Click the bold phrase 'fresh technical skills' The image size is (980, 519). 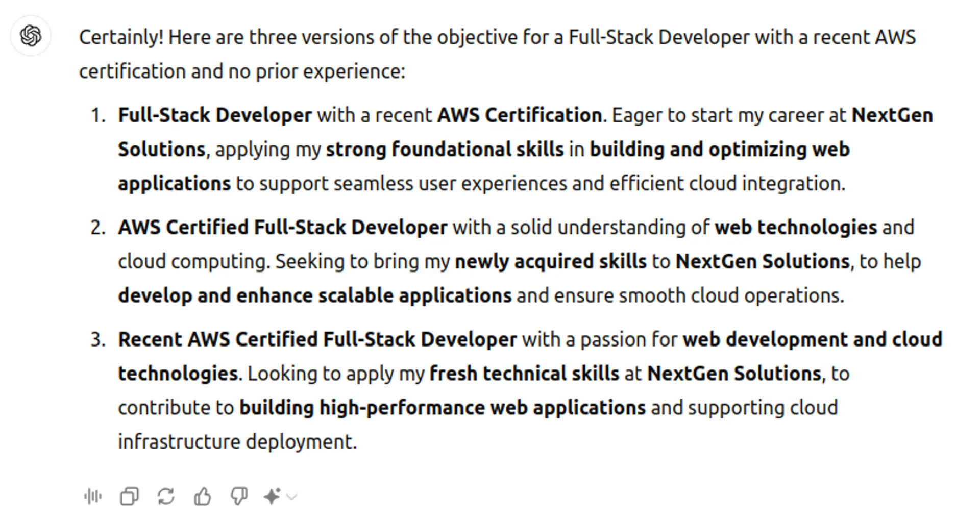tap(524, 374)
